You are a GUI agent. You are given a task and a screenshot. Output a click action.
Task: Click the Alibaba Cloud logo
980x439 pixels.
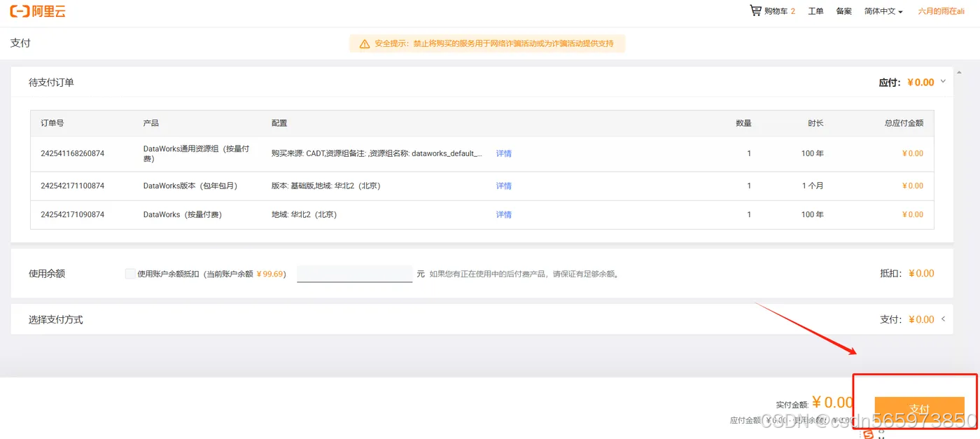point(38,11)
